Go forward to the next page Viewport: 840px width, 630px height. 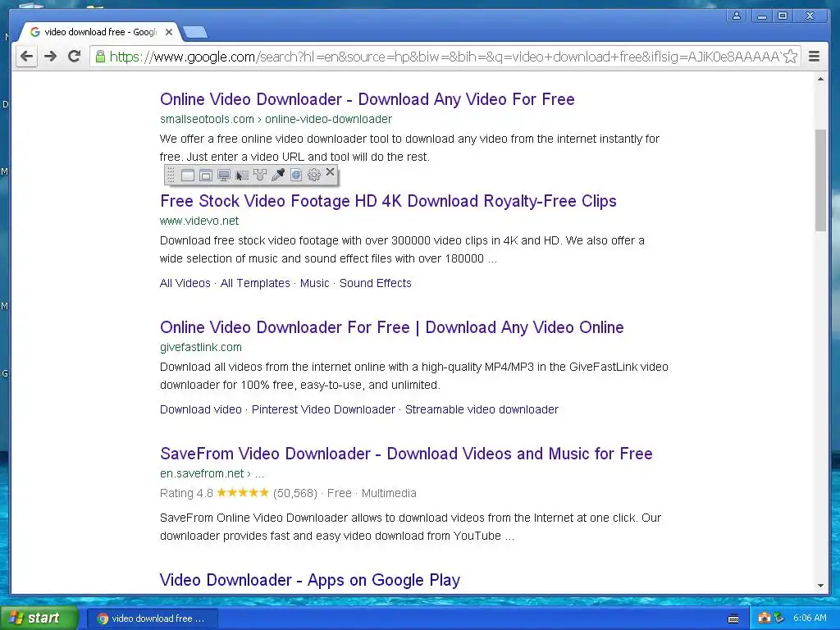tap(50, 57)
